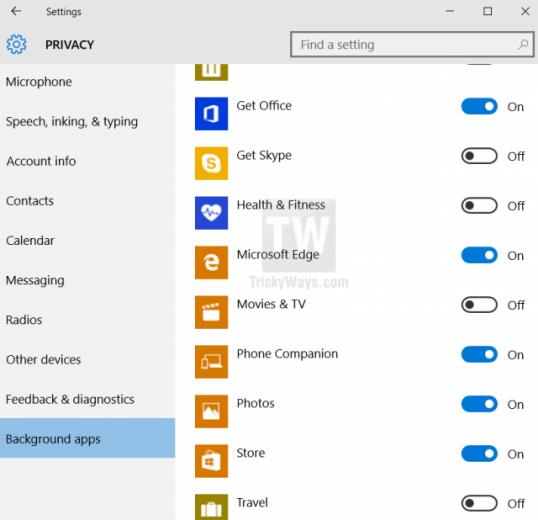Click the Get Office label

pos(264,106)
